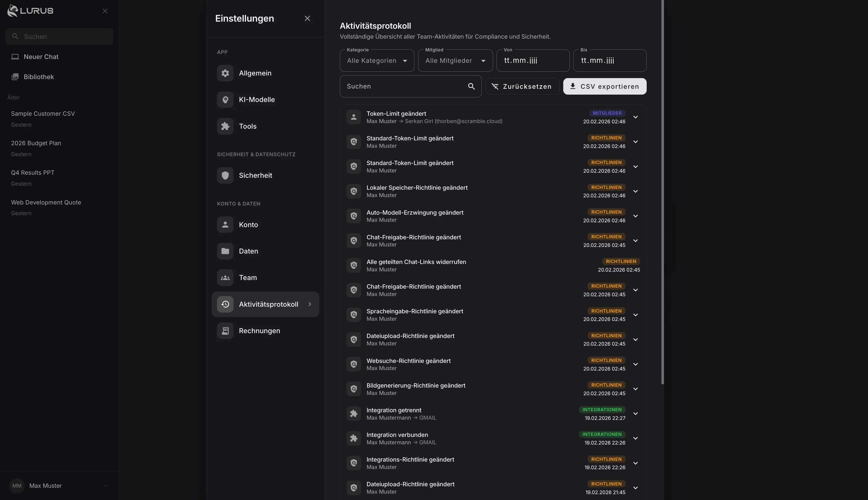Open the Tools settings section
Screen dimensions: 868x500
(248, 126)
